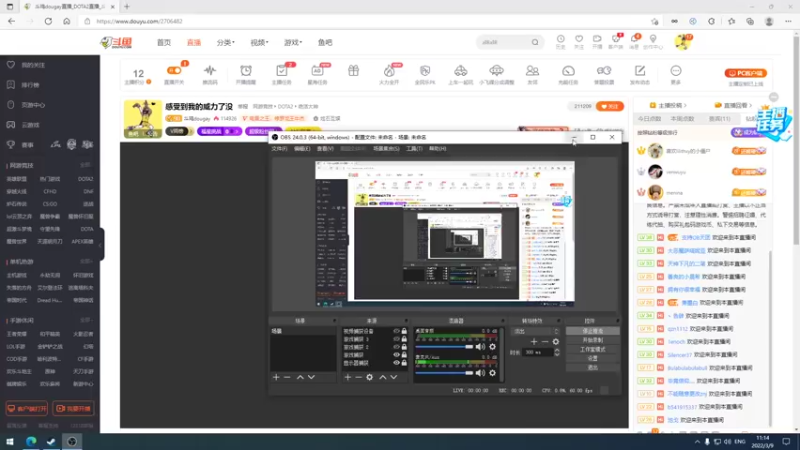Click the stop streaming button in OBS controls
Screen dimensions: 800x450
[x=592, y=331]
